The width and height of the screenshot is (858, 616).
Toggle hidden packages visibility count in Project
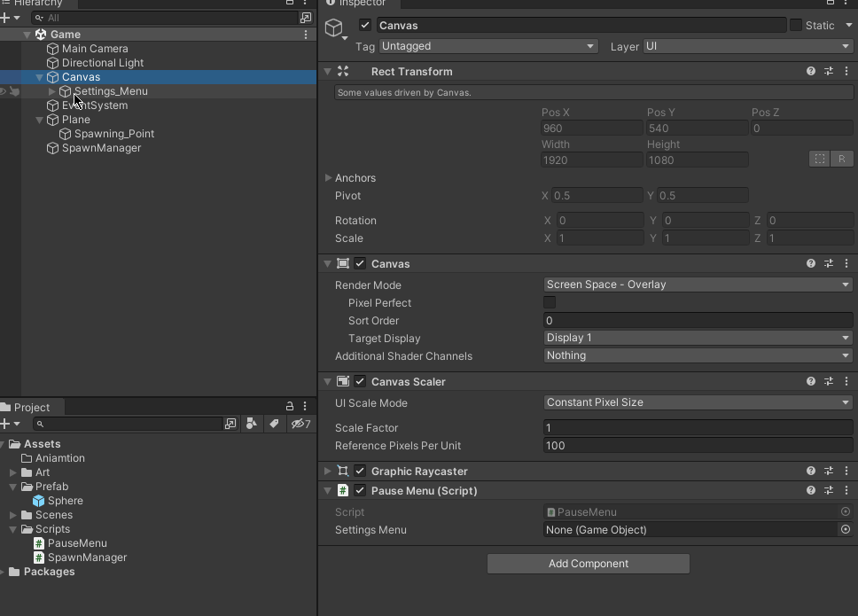tap(300, 424)
